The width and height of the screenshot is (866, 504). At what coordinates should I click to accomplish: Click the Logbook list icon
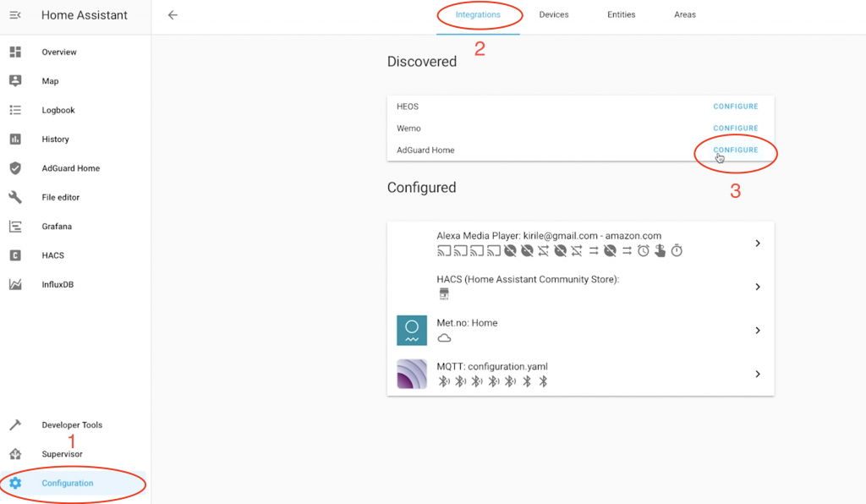point(15,110)
